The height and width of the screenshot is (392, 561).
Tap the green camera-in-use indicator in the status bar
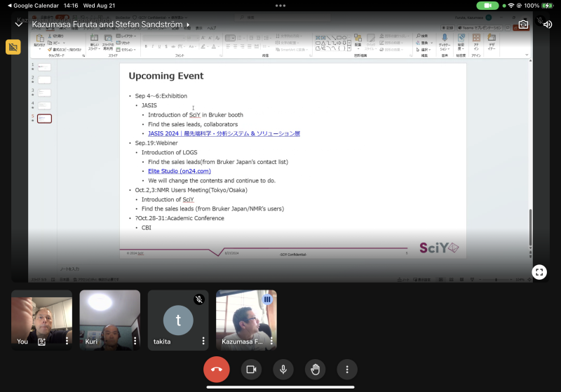[487, 6]
